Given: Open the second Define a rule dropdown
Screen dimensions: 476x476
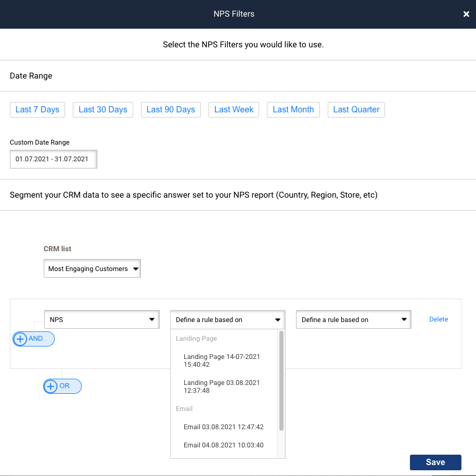Looking at the screenshot, I should tap(353, 319).
